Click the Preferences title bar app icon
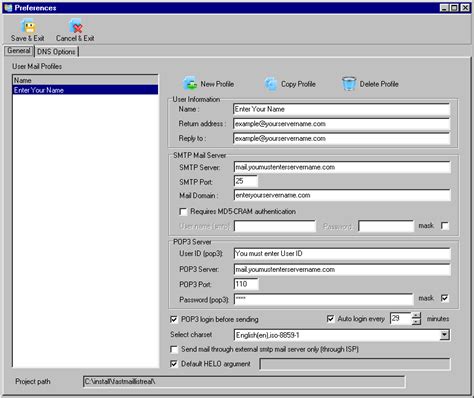 click(8, 7)
